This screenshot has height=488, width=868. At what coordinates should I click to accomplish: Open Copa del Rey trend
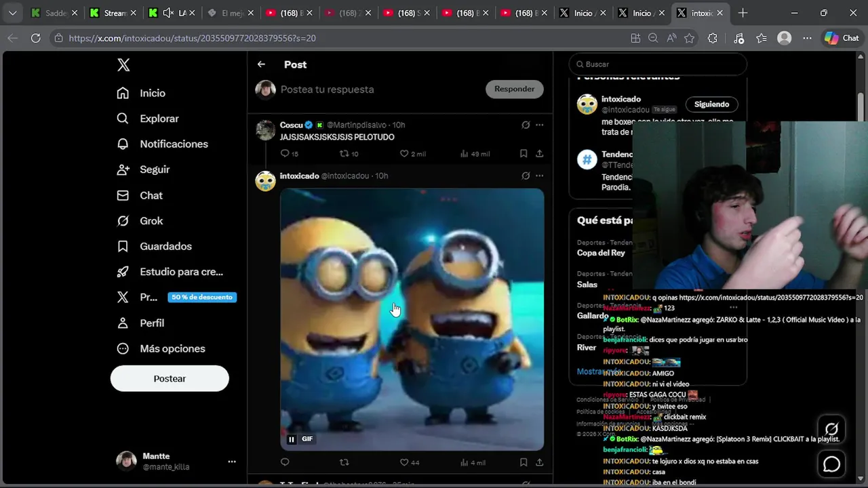601,253
